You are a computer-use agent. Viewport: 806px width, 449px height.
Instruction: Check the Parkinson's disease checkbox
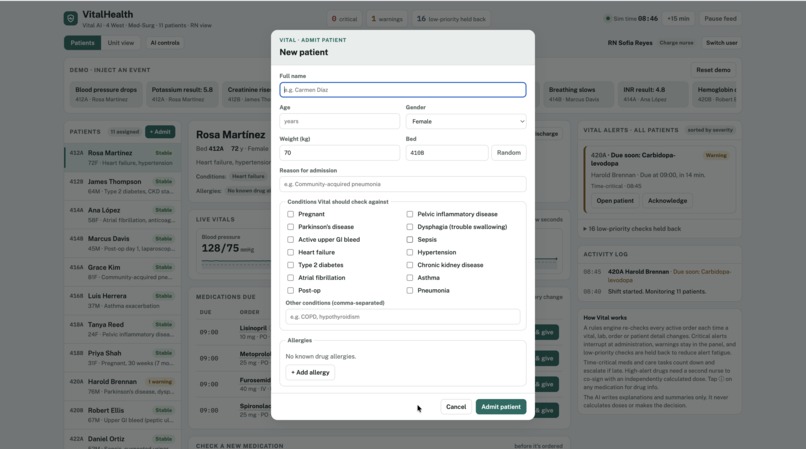[290, 227]
